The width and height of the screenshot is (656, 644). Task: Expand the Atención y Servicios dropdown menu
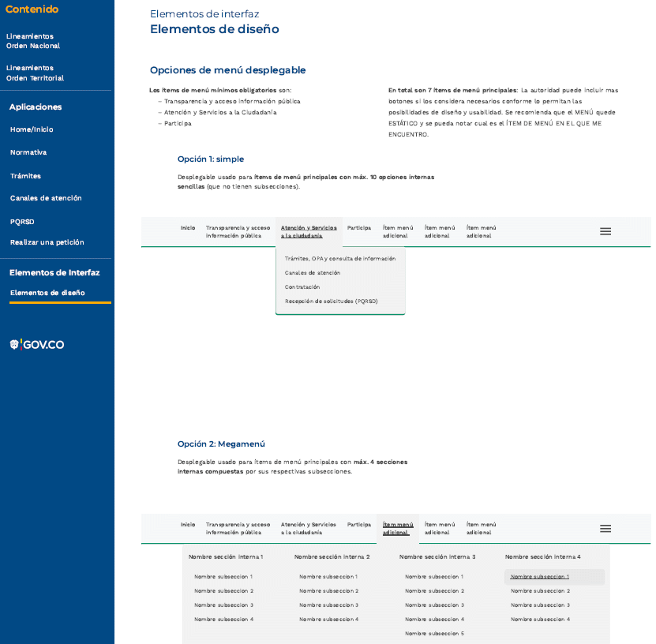pos(309,231)
